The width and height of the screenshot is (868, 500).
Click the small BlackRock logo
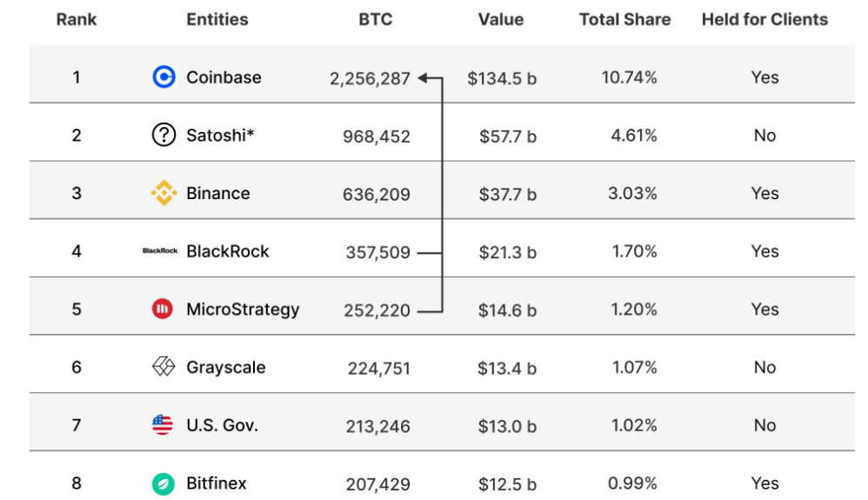pos(160,251)
